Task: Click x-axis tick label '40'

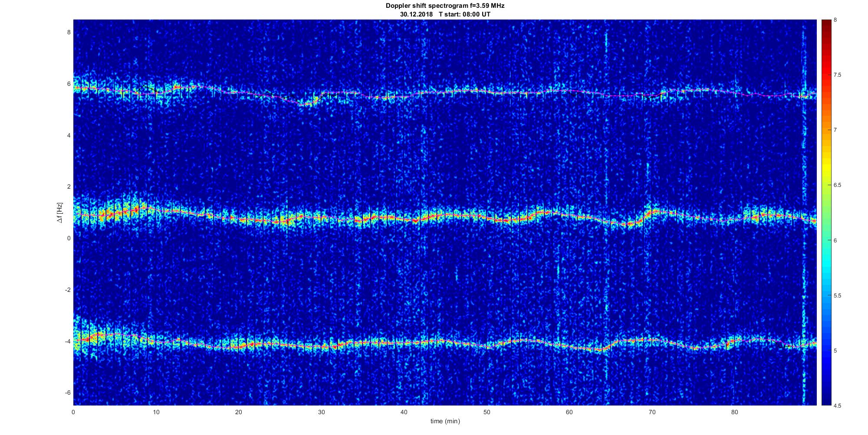Action: [x=404, y=412]
